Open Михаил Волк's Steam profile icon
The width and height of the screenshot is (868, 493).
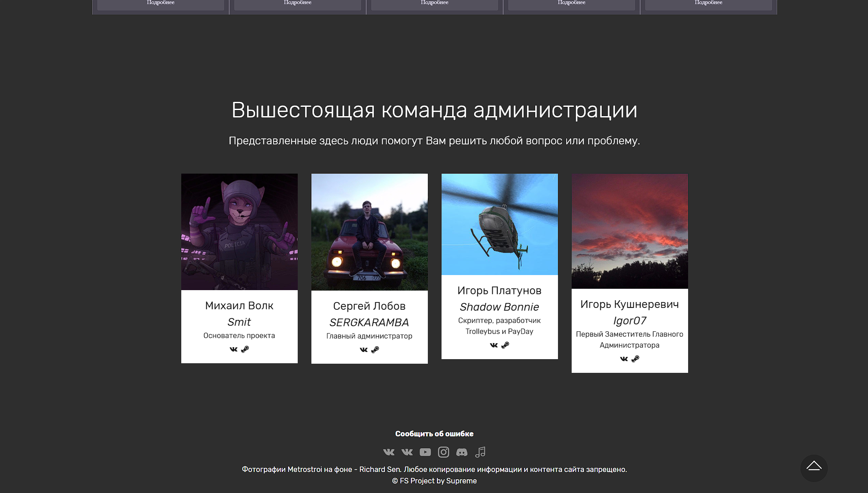[x=245, y=350]
